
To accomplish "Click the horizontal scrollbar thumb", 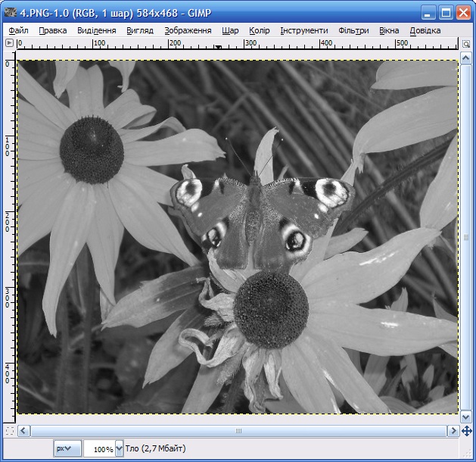I will (238, 431).
